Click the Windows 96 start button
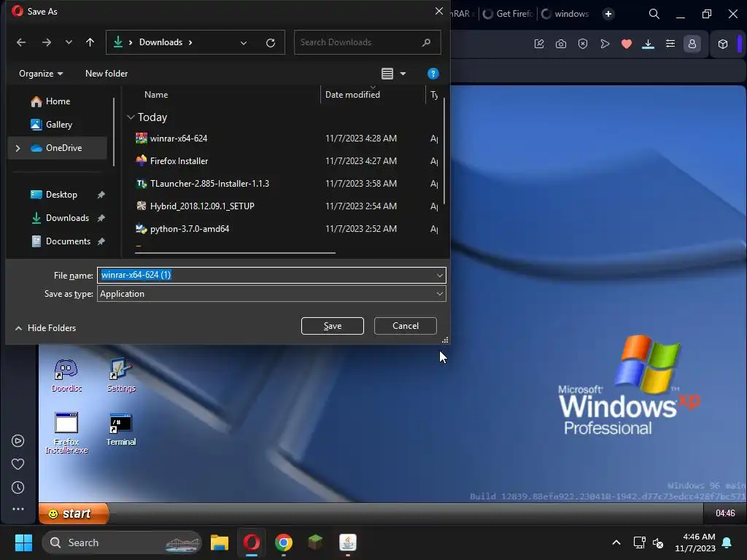Image resolution: width=747 pixels, height=560 pixels. [x=74, y=514]
